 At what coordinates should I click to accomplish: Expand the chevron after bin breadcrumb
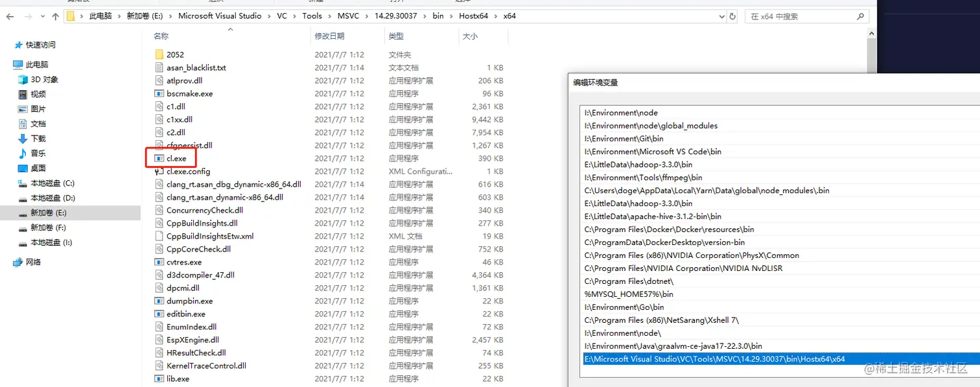click(450, 16)
